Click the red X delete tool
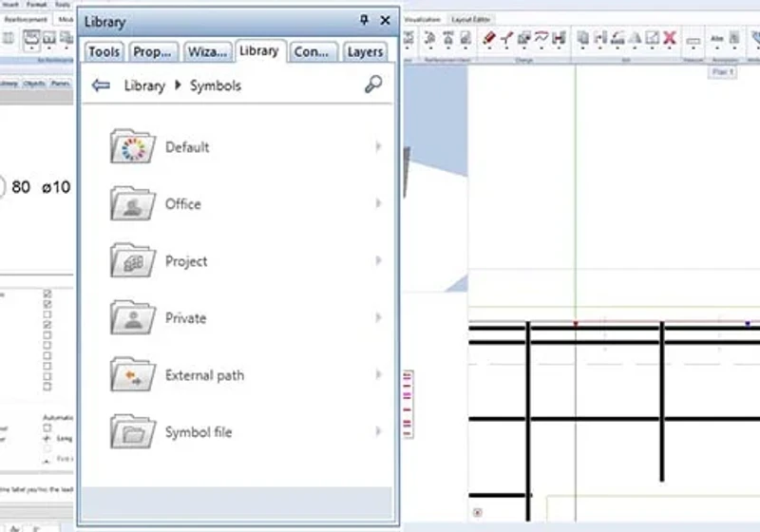Screen dimensions: 760x532 (x=670, y=38)
